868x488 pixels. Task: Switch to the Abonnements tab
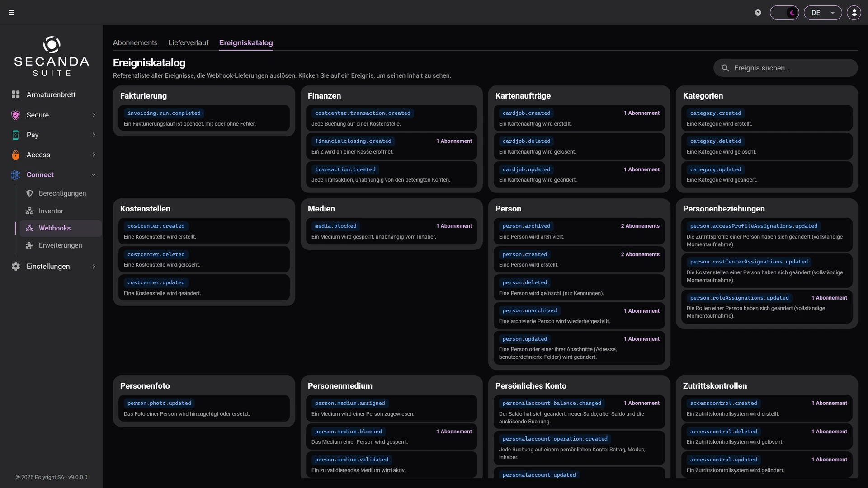[135, 42]
